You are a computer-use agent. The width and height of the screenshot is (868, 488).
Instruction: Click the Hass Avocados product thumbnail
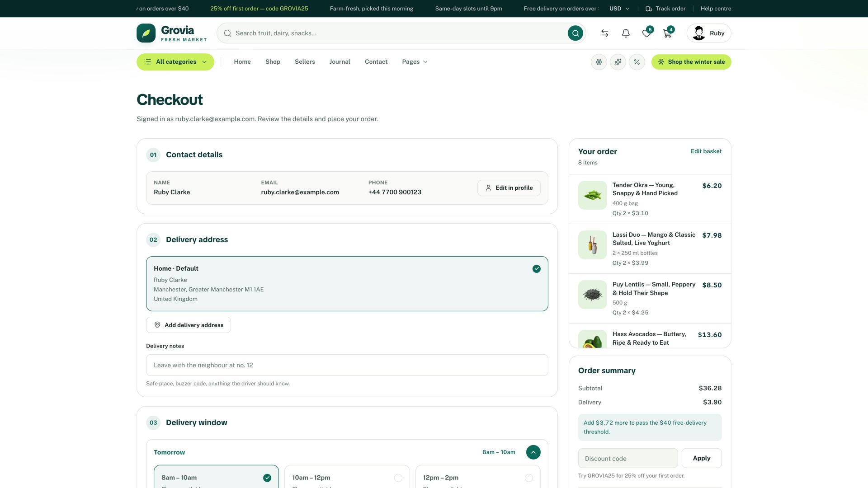(x=593, y=339)
